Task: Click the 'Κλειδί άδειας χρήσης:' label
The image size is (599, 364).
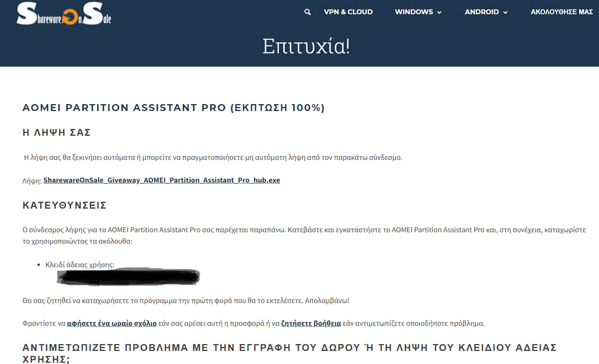Action: (80, 265)
